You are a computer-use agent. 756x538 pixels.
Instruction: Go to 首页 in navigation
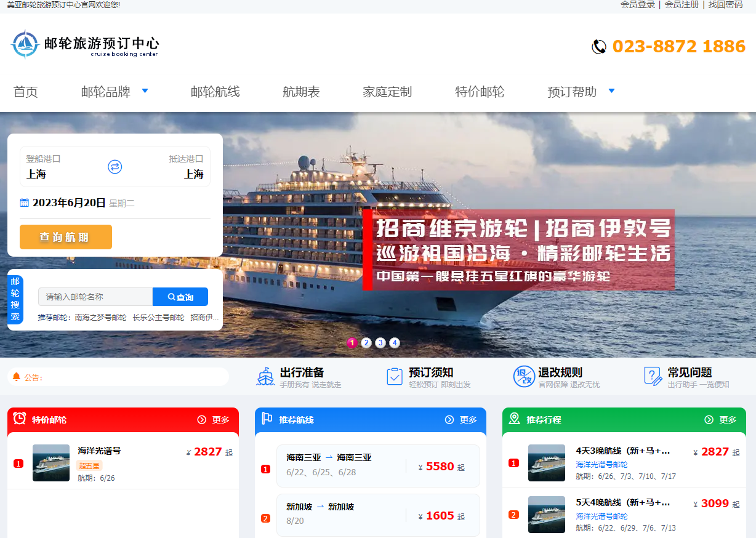[26, 92]
